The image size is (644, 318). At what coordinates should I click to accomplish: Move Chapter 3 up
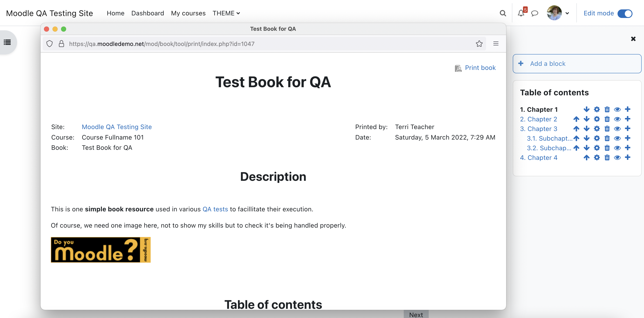[x=576, y=129]
